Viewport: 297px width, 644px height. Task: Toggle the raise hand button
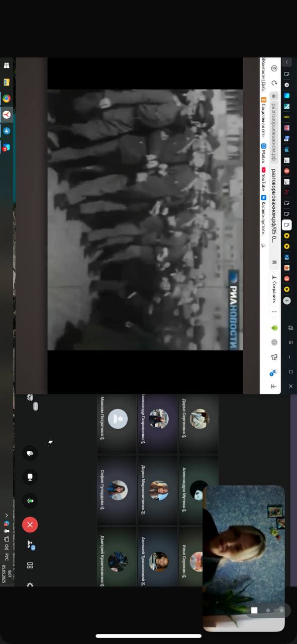point(30,453)
